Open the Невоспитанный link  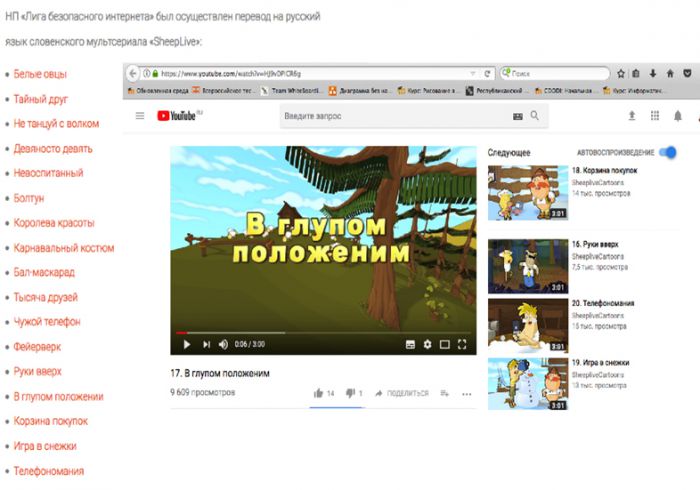click(x=48, y=173)
